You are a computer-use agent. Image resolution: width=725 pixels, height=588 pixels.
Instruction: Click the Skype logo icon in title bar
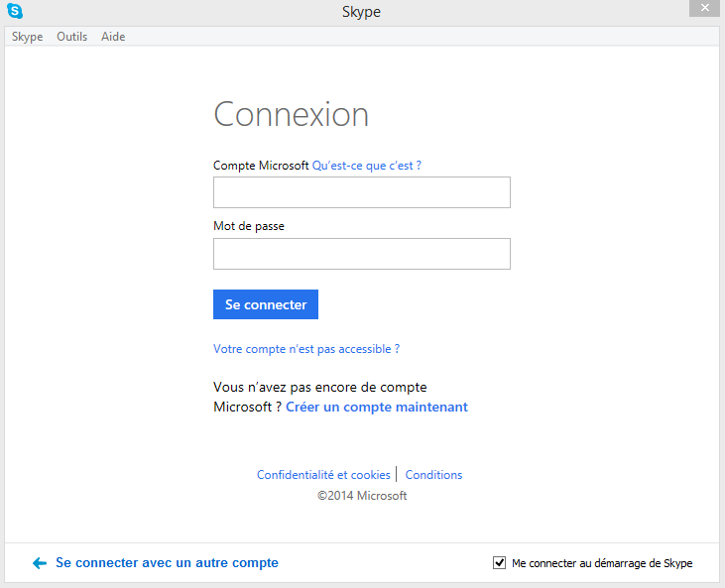click(x=15, y=11)
